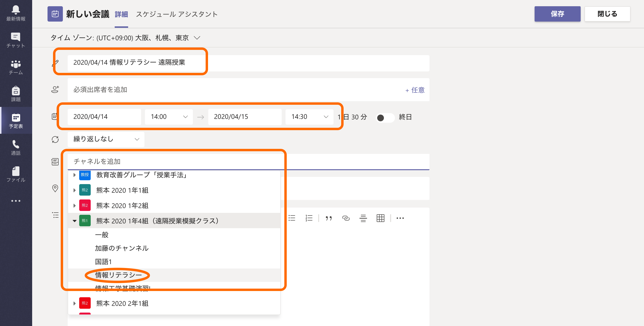The image size is (644, 326).
Task: Click the insert link icon in editor toolbar
Action: tap(346, 218)
